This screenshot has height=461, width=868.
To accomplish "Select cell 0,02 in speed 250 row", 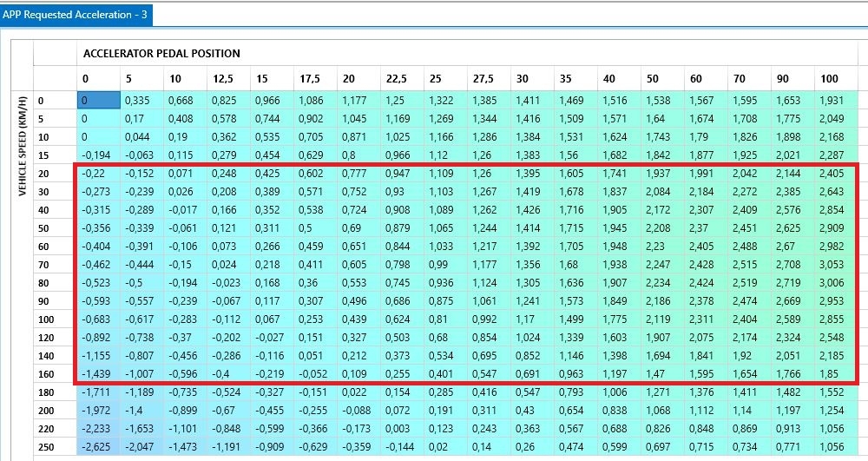I will pos(445,447).
